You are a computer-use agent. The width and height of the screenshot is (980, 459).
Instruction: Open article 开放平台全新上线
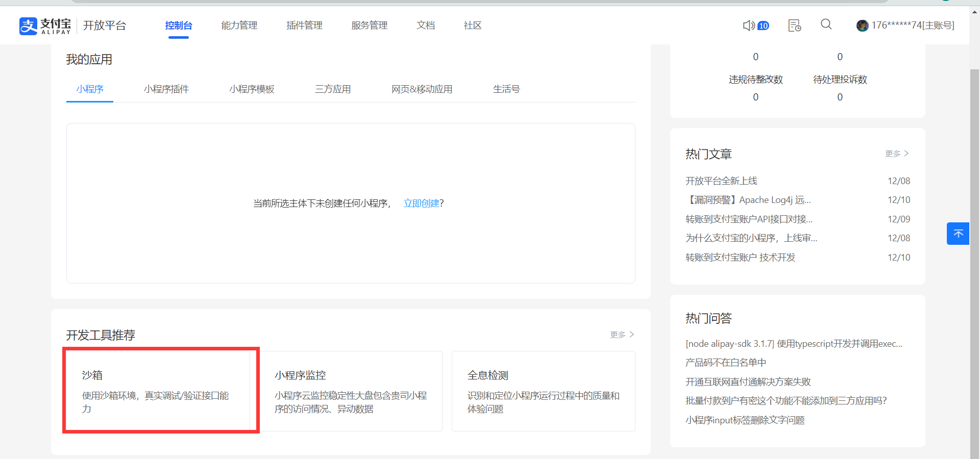[721, 181]
